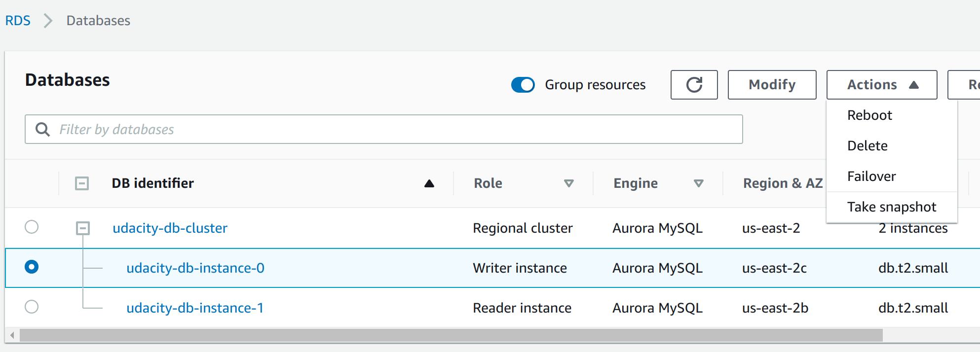
Task: Select the udacity-db-instance-1 radio button
Action: (x=32, y=307)
